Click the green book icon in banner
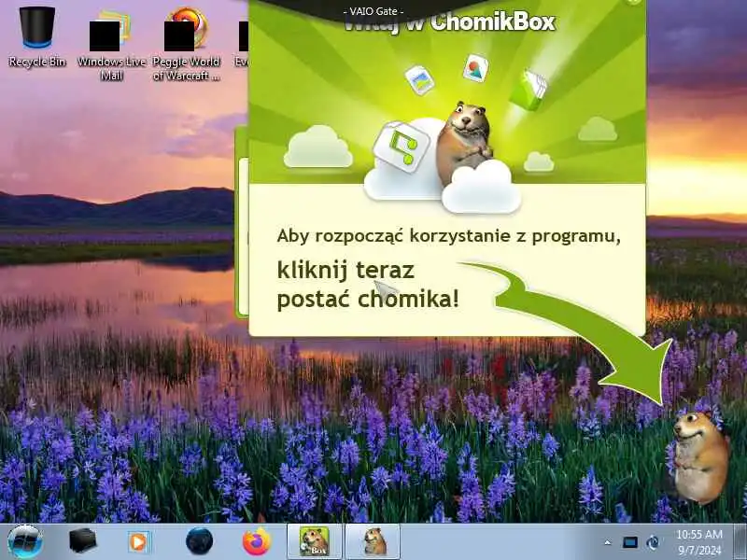The width and height of the screenshot is (747, 560). (x=528, y=90)
